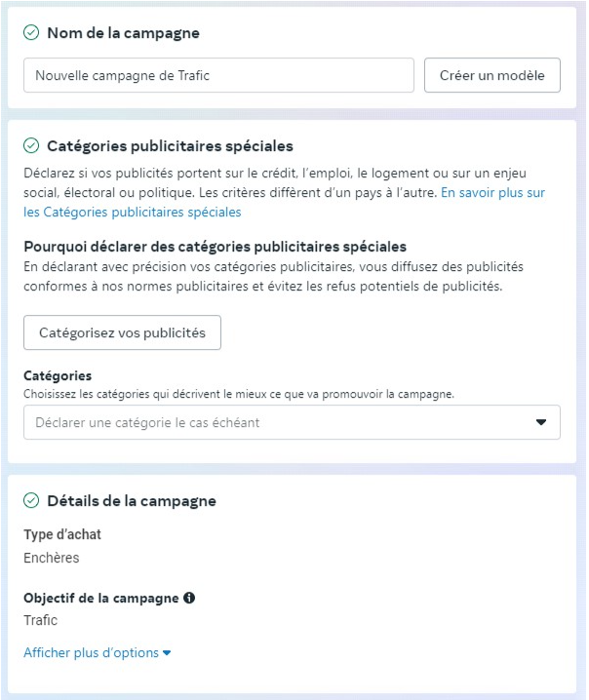Click the Détails de la campagne heading
The height and width of the screenshot is (700, 589).
[132, 501]
